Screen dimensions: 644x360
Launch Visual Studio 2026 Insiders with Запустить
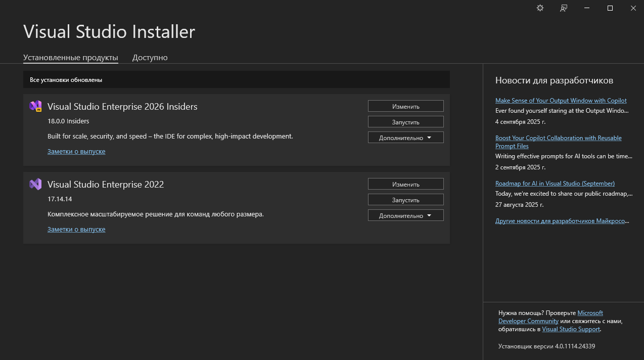pyautogui.click(x=406, y=122)
